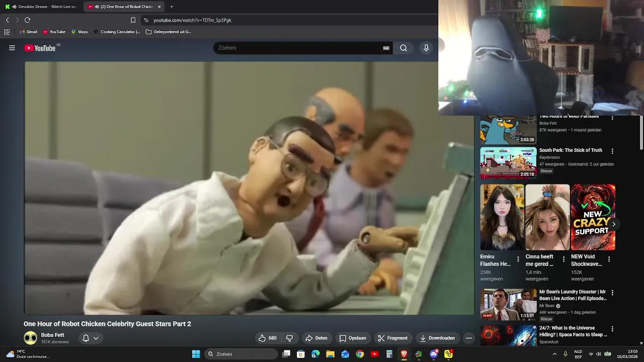This screenshot has width=644, height=362.
Task: Bookmark this page icon
Action: point(133,20)
